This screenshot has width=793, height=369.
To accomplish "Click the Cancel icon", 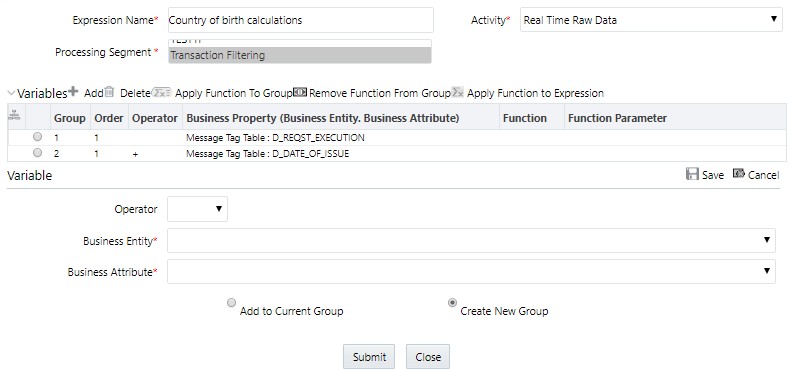I will pyautogui.click(x=738, y=173).
